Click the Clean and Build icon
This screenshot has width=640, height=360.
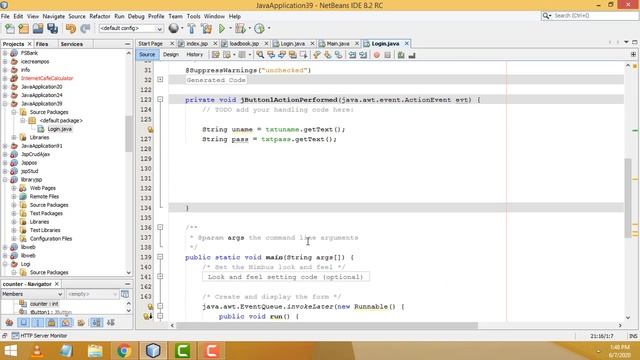pyautogui.click(x=207, y=28)
